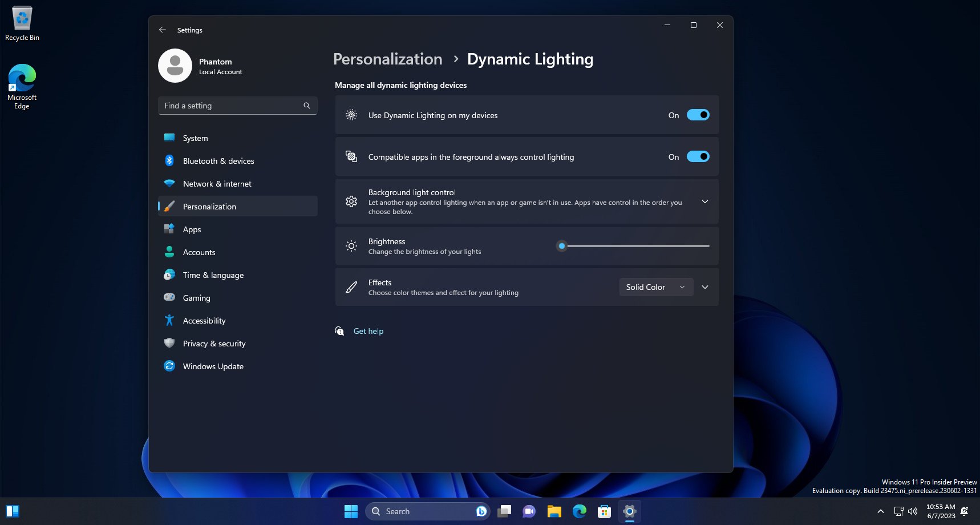Click the Brightness sun icon
The width and height of the screenshot is (980, 525).
(351, 246)
